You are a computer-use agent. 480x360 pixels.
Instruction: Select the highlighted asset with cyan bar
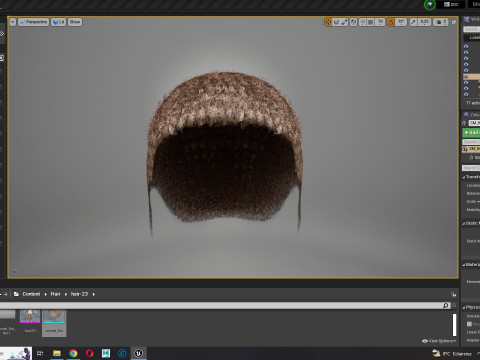click(x=54, y=323)
